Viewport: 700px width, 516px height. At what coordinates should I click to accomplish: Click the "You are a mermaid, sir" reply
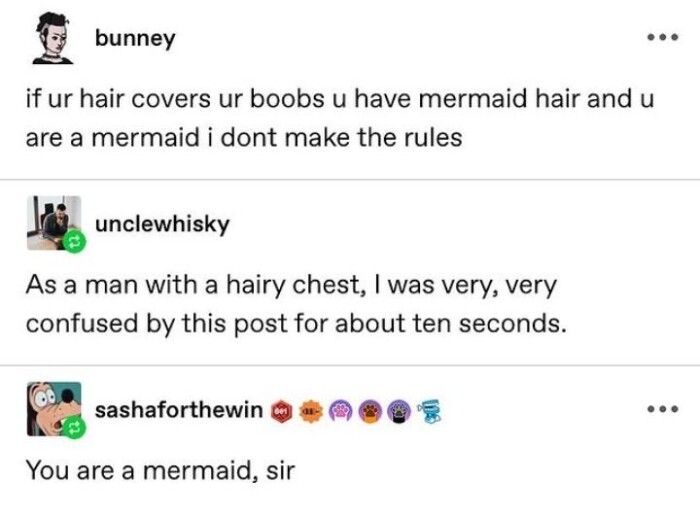pos(160,470)
